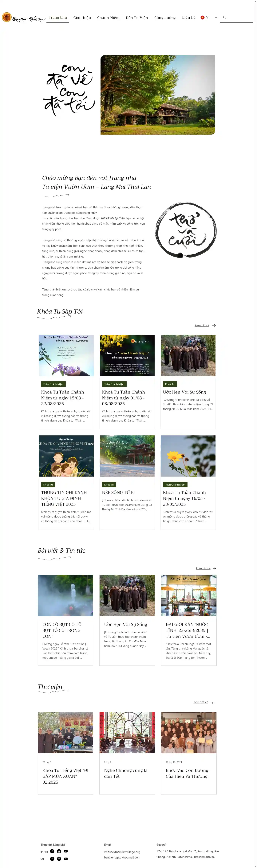Click the search magnifier icon
This screenshot has width=257, height=868.
click(x=224, y=17)
